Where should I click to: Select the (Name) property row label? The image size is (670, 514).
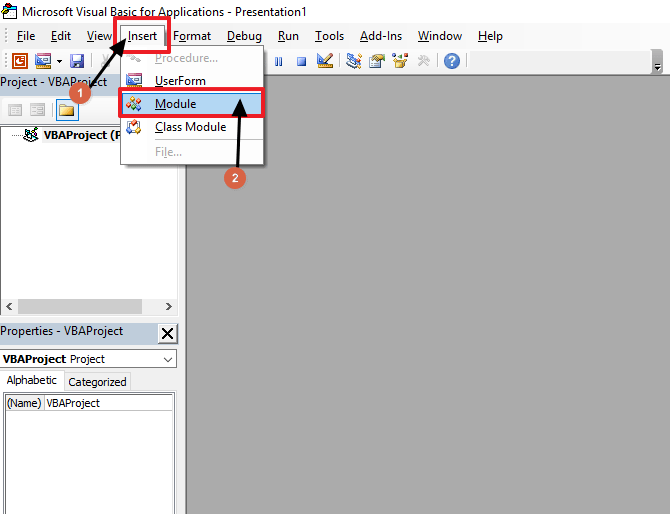24,403
